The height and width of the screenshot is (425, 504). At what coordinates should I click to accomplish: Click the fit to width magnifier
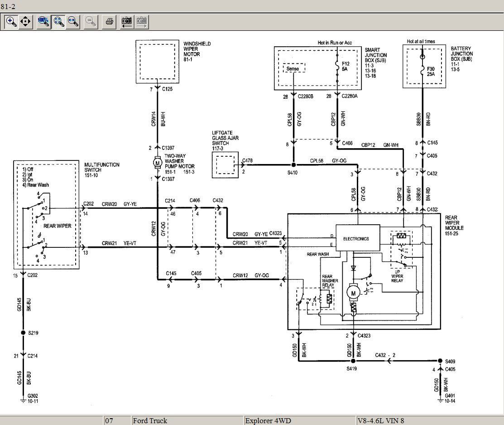click(72, 21)
